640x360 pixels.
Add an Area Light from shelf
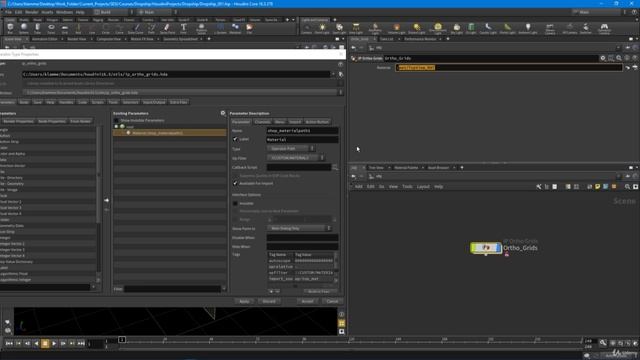pyautogui.click(x=356, y=29)
